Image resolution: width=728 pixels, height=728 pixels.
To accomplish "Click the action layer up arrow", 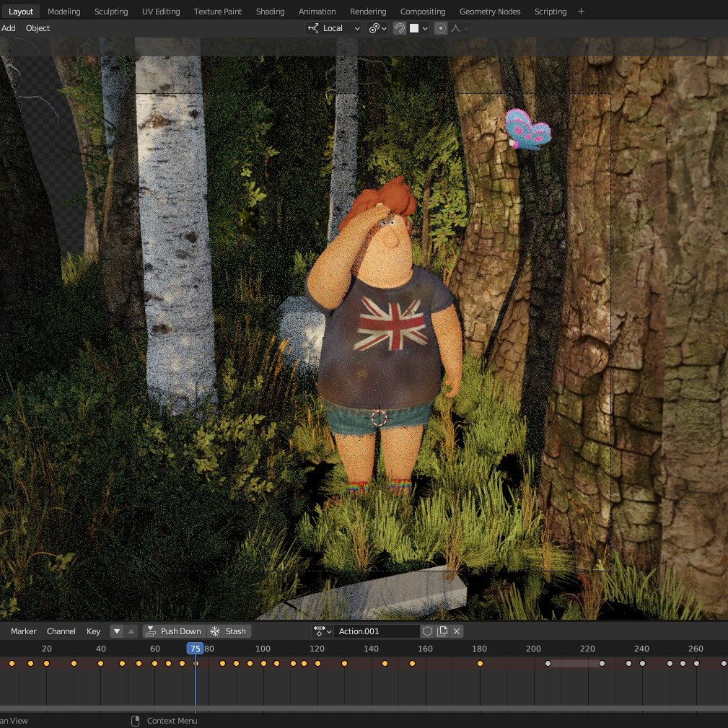I will [131, 631].
